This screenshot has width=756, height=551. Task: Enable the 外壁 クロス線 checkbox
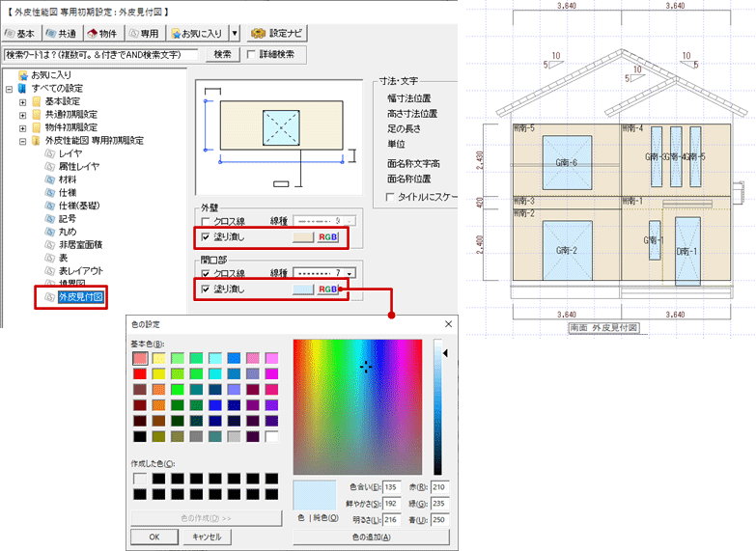click(x=205, y=221)
